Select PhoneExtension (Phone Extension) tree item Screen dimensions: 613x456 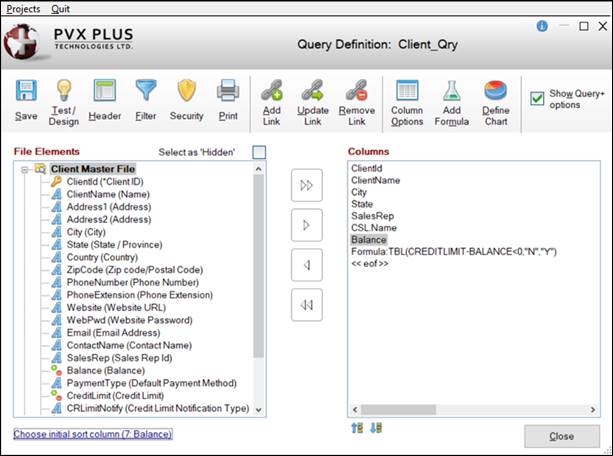pyautogui.click(x=140, y=295)
